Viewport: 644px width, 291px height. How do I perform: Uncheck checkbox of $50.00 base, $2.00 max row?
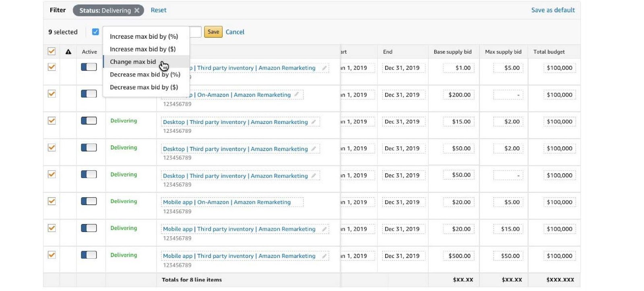coord(52,147)
